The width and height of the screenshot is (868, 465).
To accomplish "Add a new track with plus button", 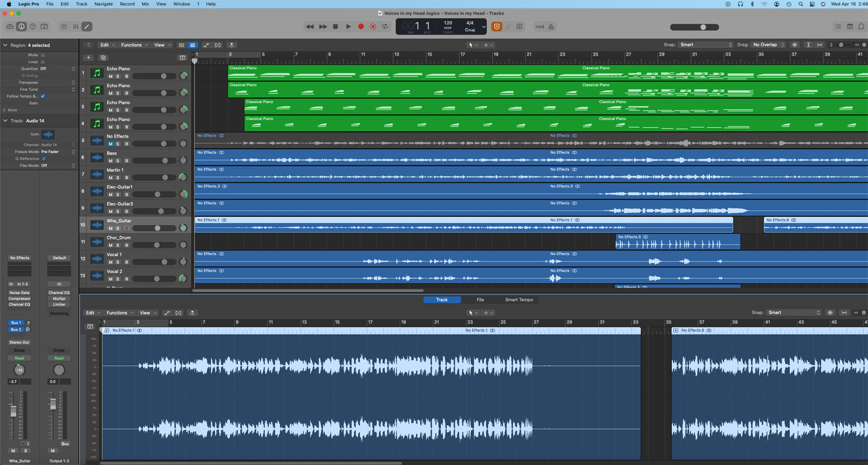I will (x=89, y=58).
